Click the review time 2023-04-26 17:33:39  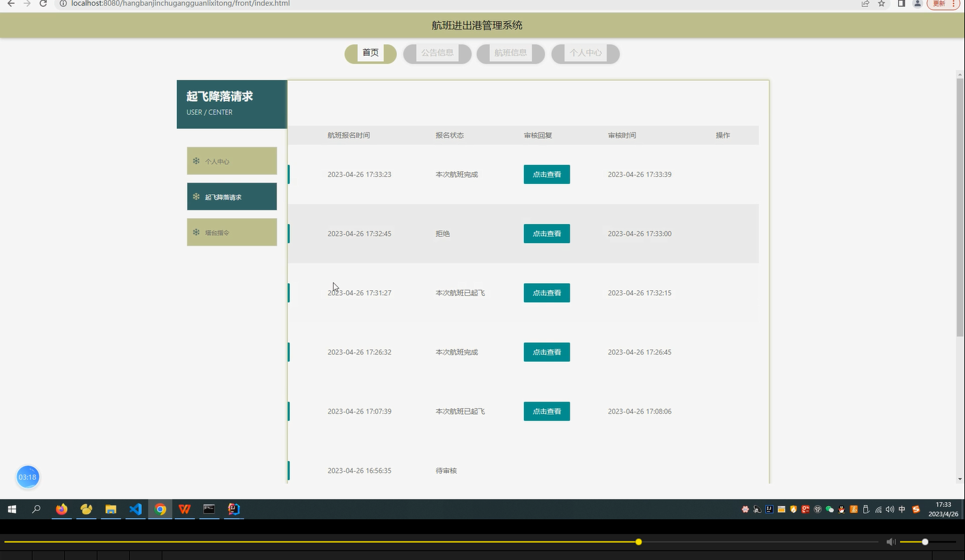640,174
